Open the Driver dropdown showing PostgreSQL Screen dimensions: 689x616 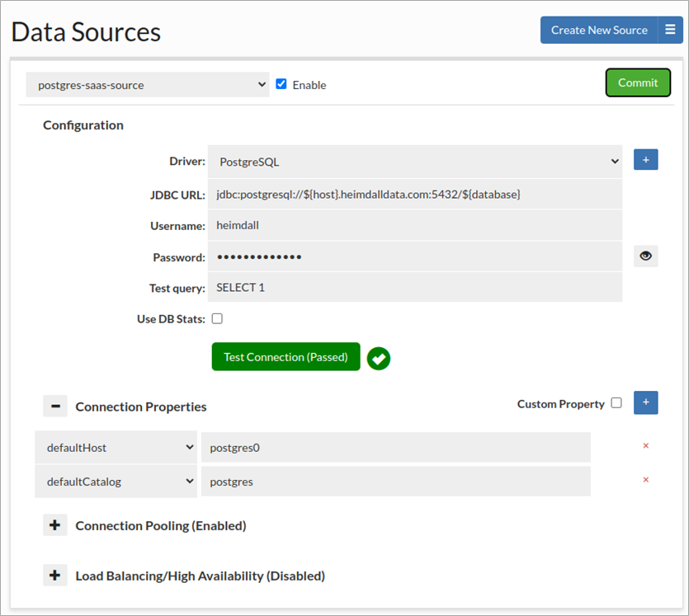(417, 162)
